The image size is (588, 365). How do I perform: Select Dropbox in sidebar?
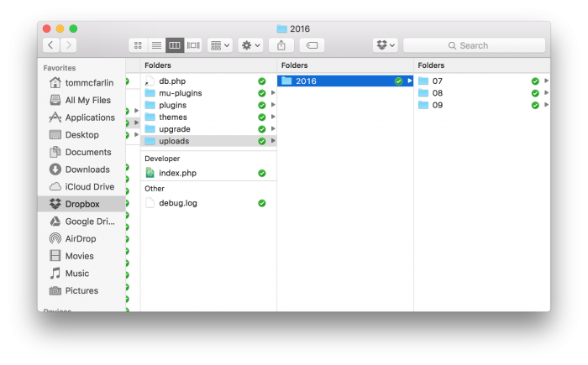tap(81, 204)
